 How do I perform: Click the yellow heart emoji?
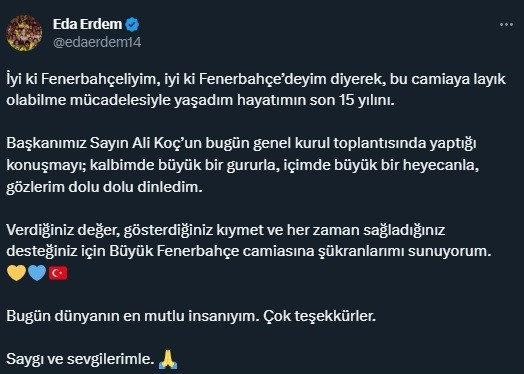[16, 273]
